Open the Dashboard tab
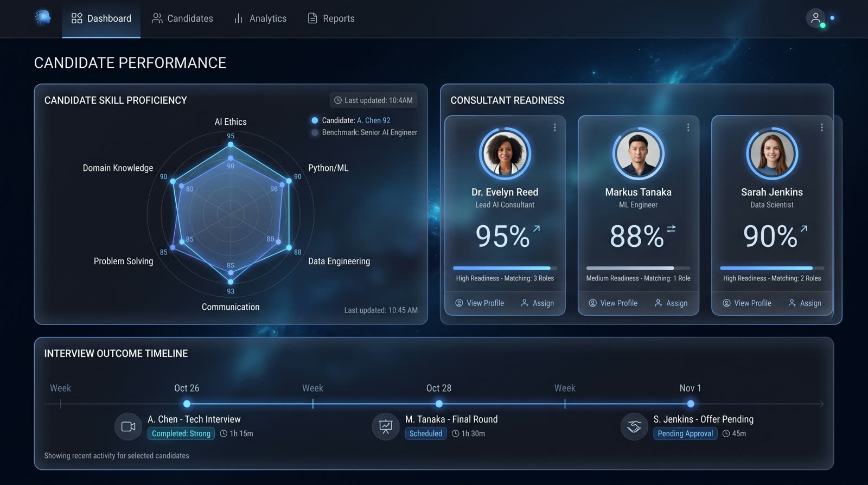Viewport: 868px width, 485px height. pyautogui.click(x=101, y=18)
